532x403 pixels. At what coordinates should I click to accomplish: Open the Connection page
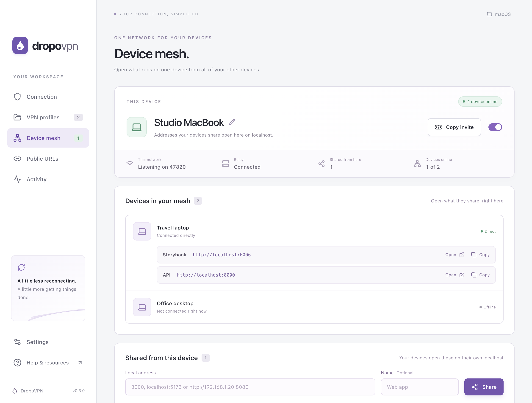(x=48, y=97)
